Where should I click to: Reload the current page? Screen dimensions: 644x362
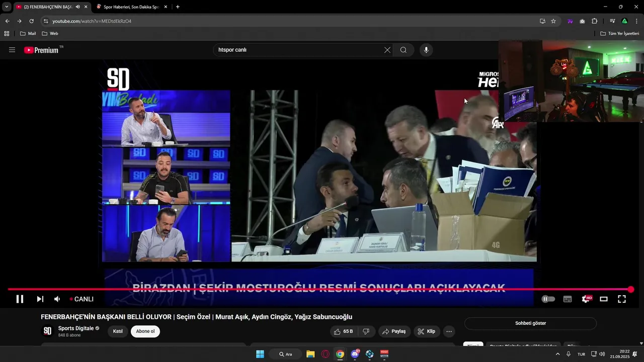31,21
